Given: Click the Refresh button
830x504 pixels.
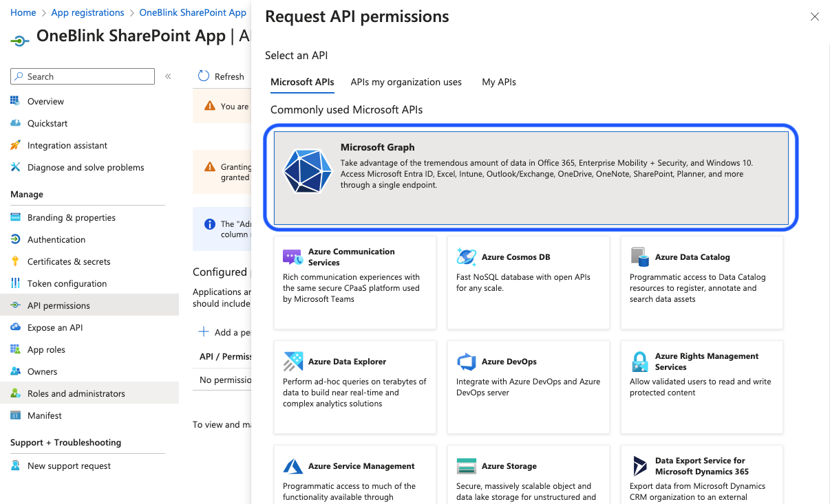Looking at the screenshot, I should click(x=222, y=76).
